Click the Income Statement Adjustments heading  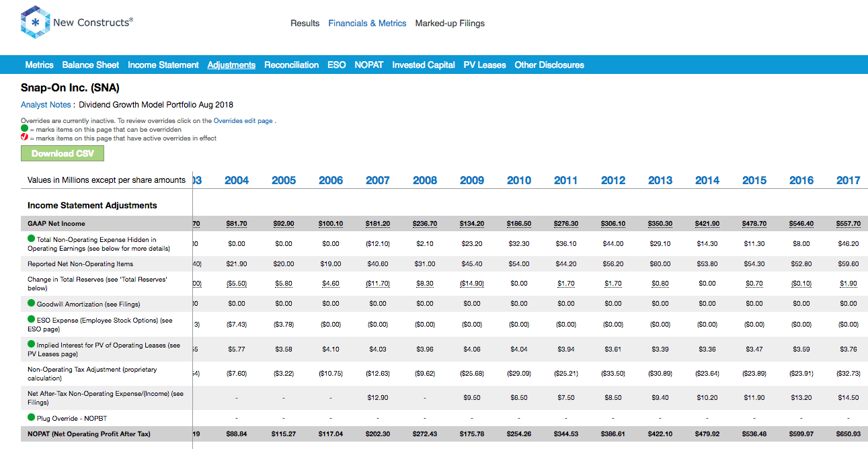point(92,206)
